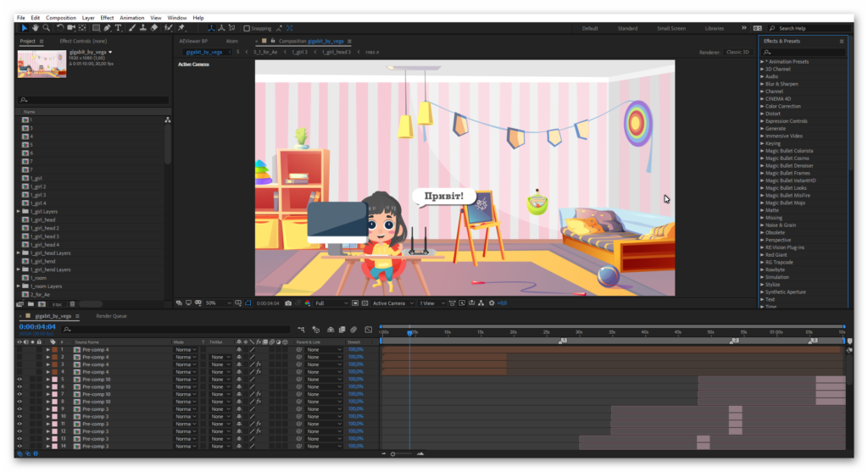The height and width of the screenshot is (472, 868).
Task: Click the World Axis Mode icon
Action: [221, 28]
